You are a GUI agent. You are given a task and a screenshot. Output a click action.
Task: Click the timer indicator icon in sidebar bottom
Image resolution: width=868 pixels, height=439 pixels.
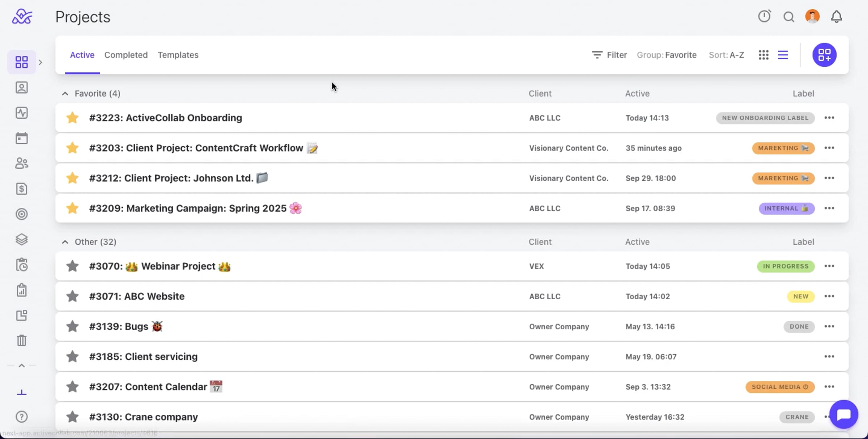pos(22,393)
